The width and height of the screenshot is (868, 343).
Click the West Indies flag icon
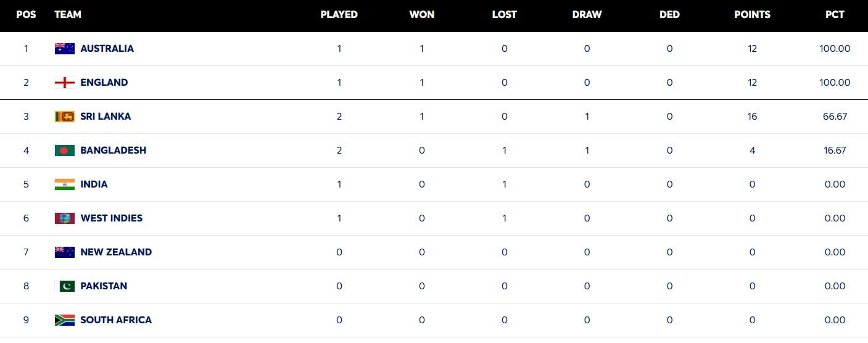(x=65, y=218)
